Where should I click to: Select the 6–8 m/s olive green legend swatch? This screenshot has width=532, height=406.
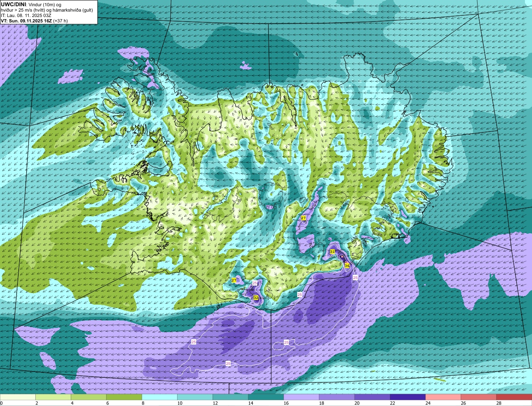pyautogui.click(x=124, y=397)
